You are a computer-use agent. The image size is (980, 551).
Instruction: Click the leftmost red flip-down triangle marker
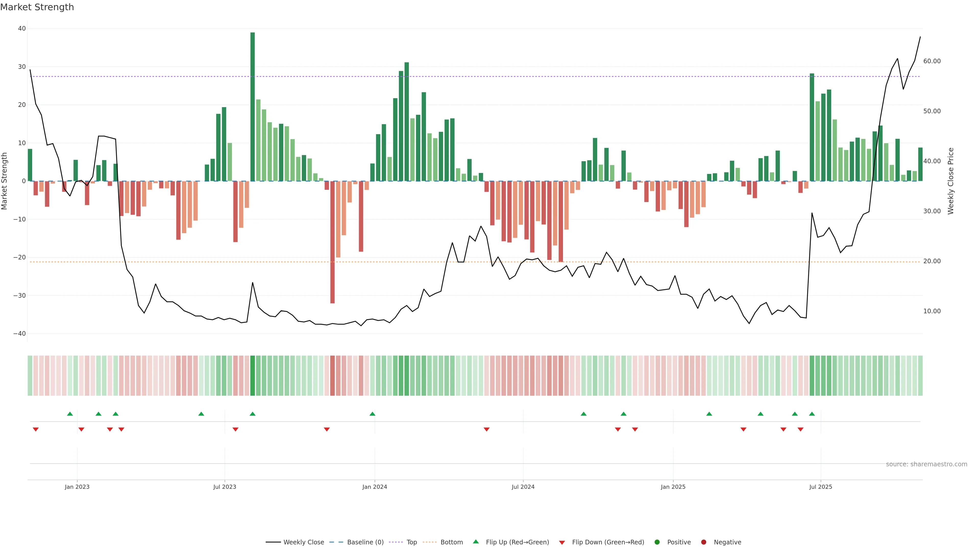coord(36,429)
